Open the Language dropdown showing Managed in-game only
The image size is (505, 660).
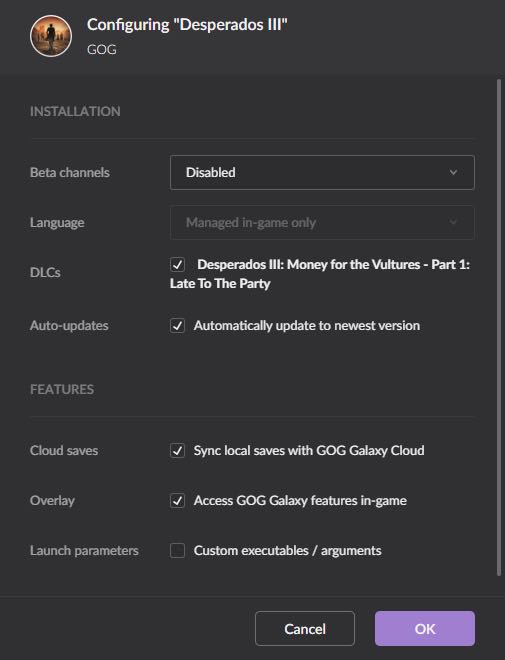322,223
